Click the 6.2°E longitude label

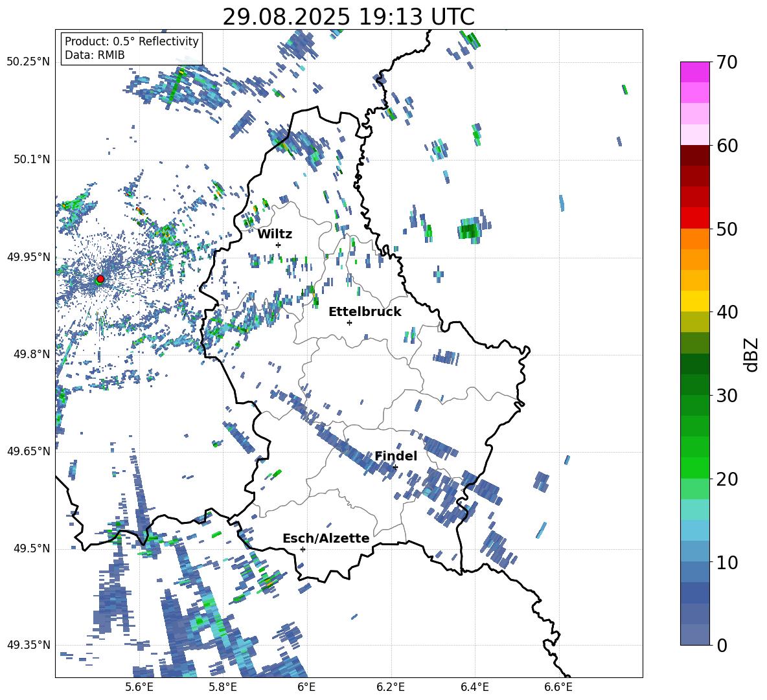pyautogui.click(x=391, y=687)
